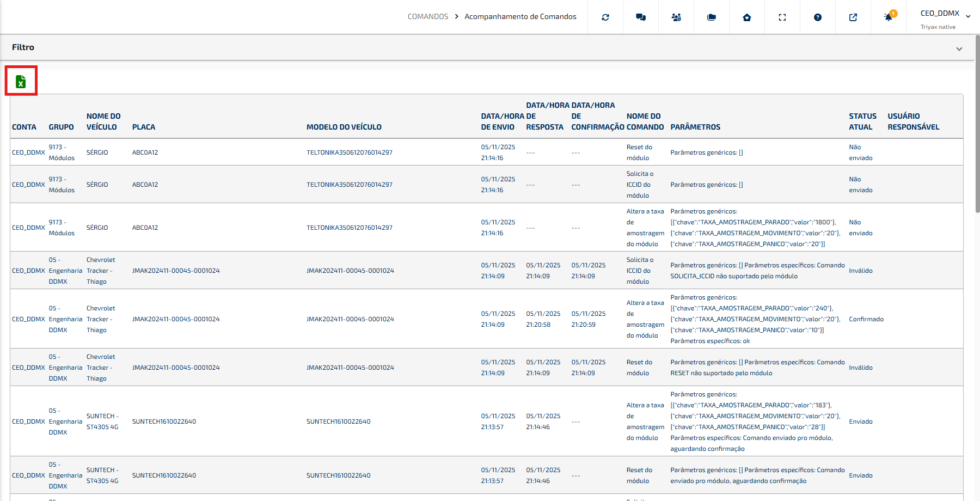This screenshot has width=980, height=501.
Task: Click the Triyax native label
Action: tap(938, 27)
